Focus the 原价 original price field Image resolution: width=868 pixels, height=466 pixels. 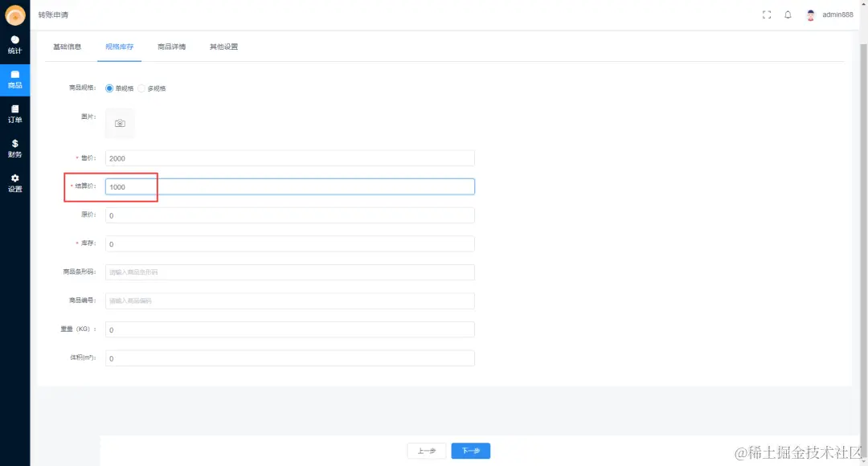point(289,215)
